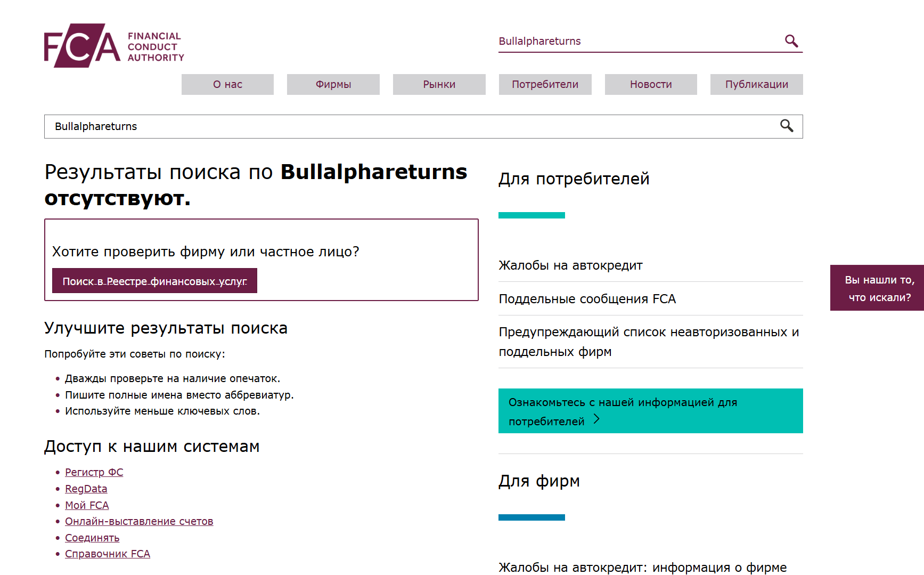The image size is (924, 575).
Task: Open the 'Справочник FCA' link
Action: tap(108, 554)
